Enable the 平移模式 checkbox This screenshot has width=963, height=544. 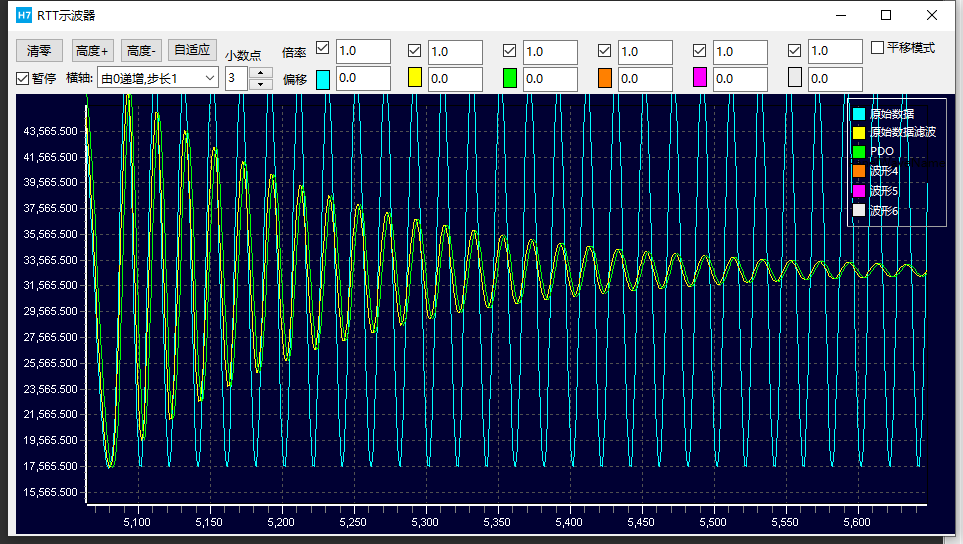[877, 48]
